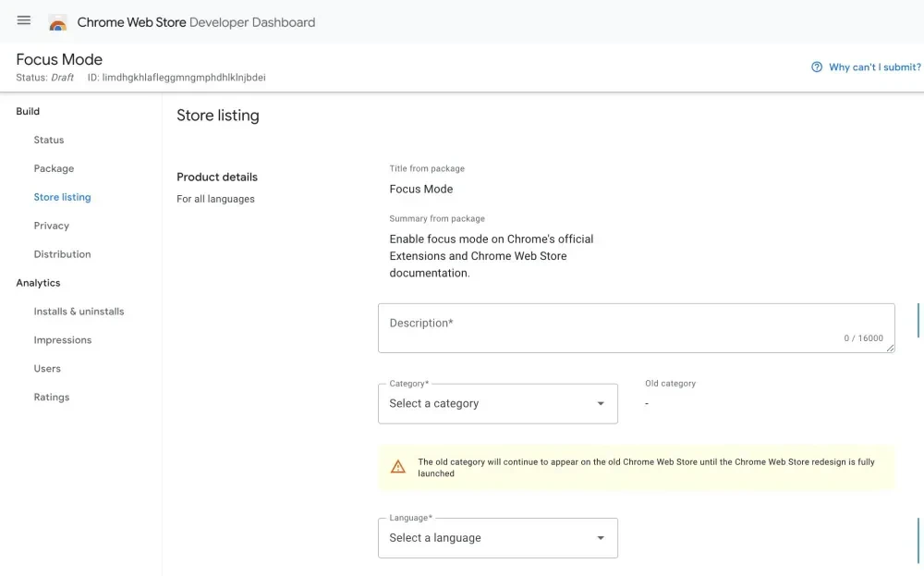Grab the Description field resize handle
Viewport: 924px width, 576px height.
point(890,348)
